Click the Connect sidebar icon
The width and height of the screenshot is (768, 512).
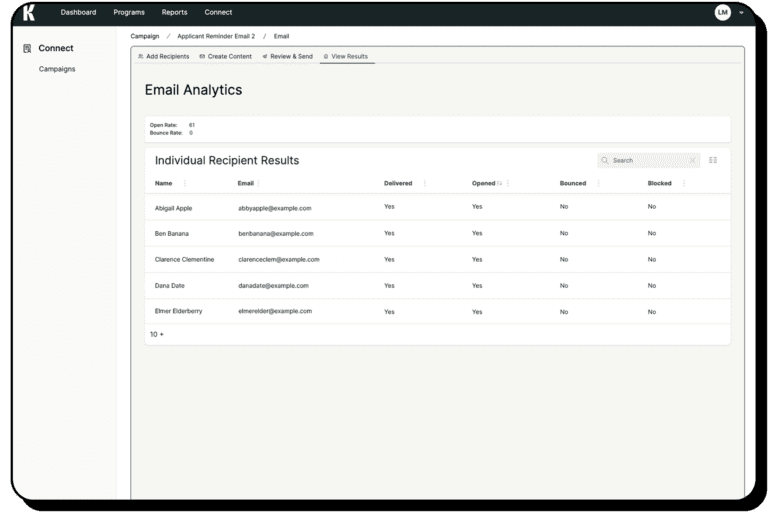(x=27, y=49)
